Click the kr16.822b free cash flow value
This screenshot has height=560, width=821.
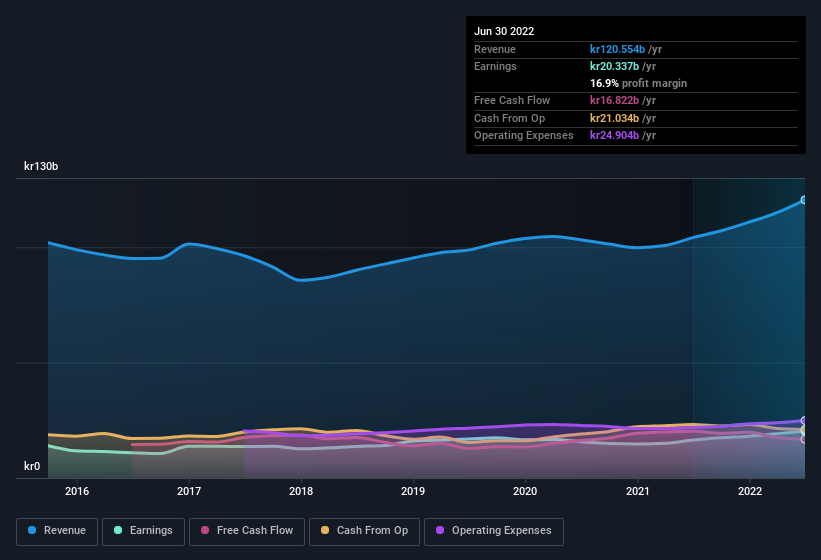pyautogui.click(x=614, y=100)
